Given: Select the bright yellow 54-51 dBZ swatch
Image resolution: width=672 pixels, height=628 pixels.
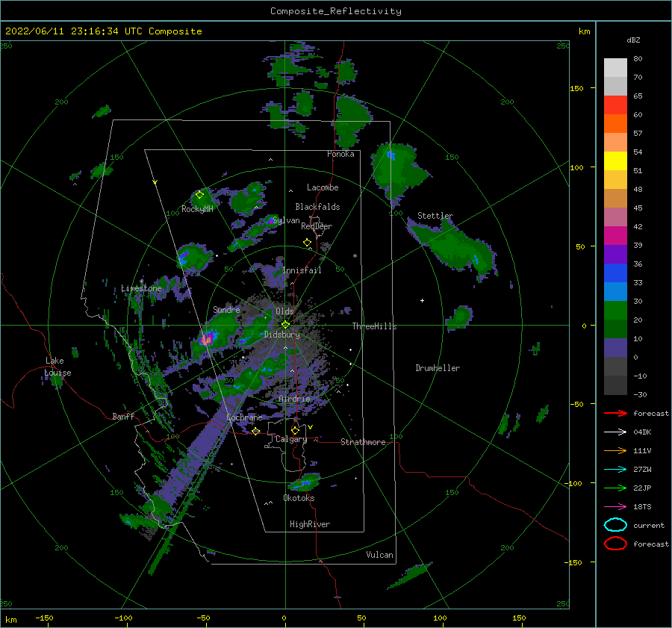Looking at the screenshot, I should (x=615, y=161).
